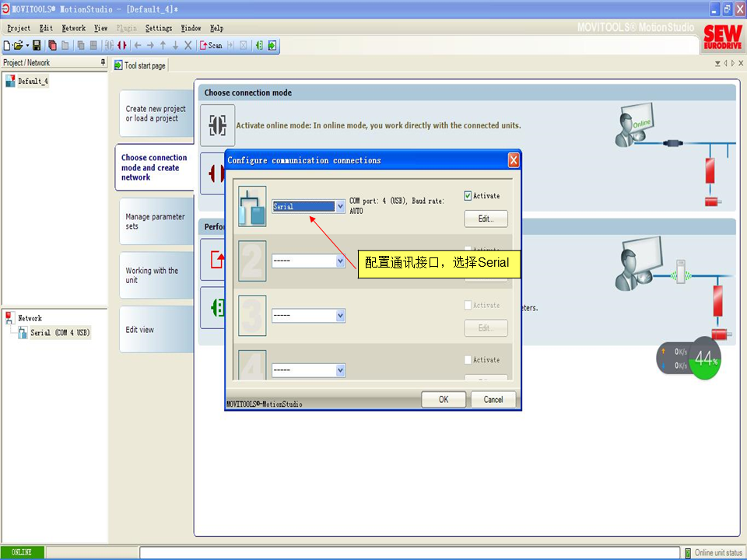This screenshot has width=747, height=560.
Task: Click the rightmost green arrow toolbar icon
Action: (x=272, y=46)
